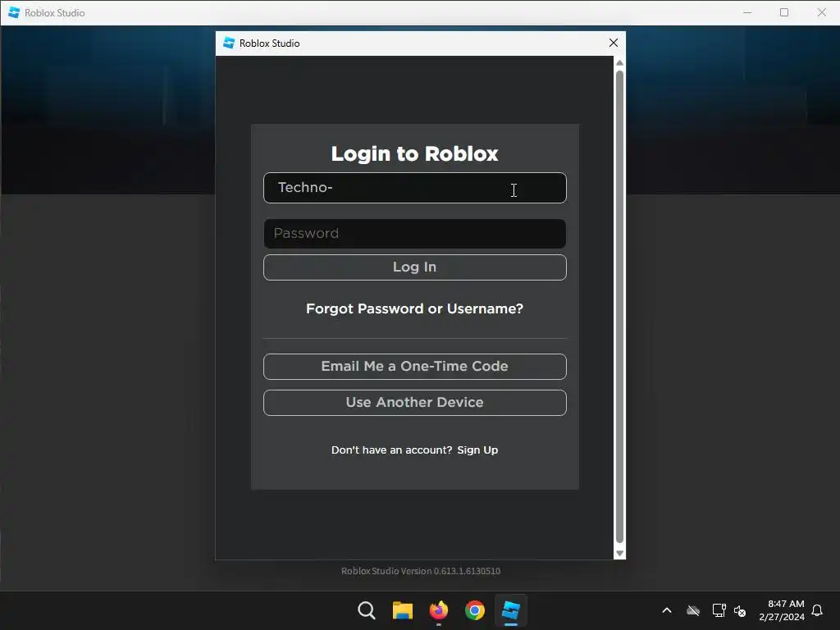Open Windows Search from the taskbar
This screenshot has height=630, width=840.
[x=367, y=610]
